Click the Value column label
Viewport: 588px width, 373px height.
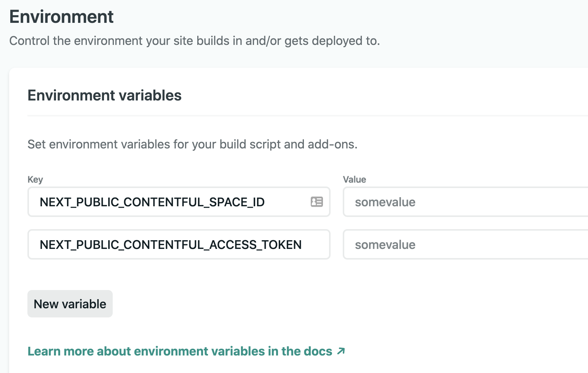click(355, 179)
